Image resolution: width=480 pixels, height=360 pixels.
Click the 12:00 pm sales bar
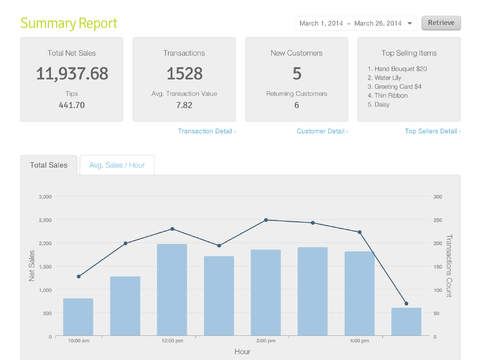(172, 290)
